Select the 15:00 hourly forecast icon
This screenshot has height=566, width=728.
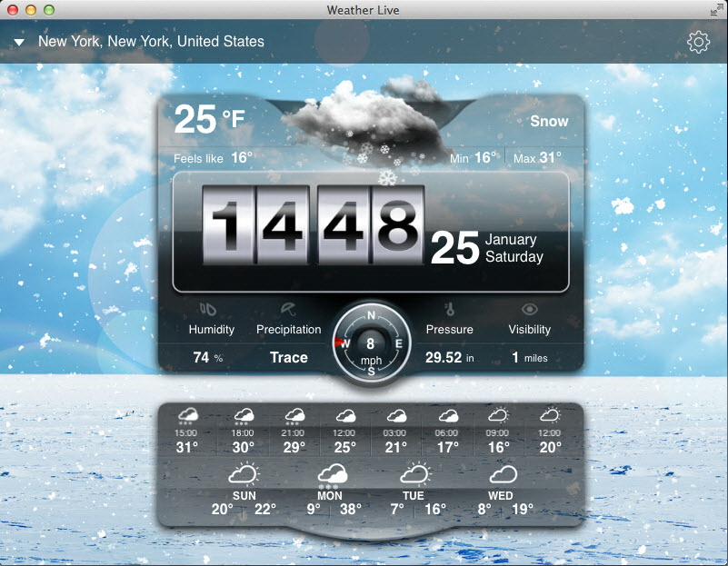[187, 417]
